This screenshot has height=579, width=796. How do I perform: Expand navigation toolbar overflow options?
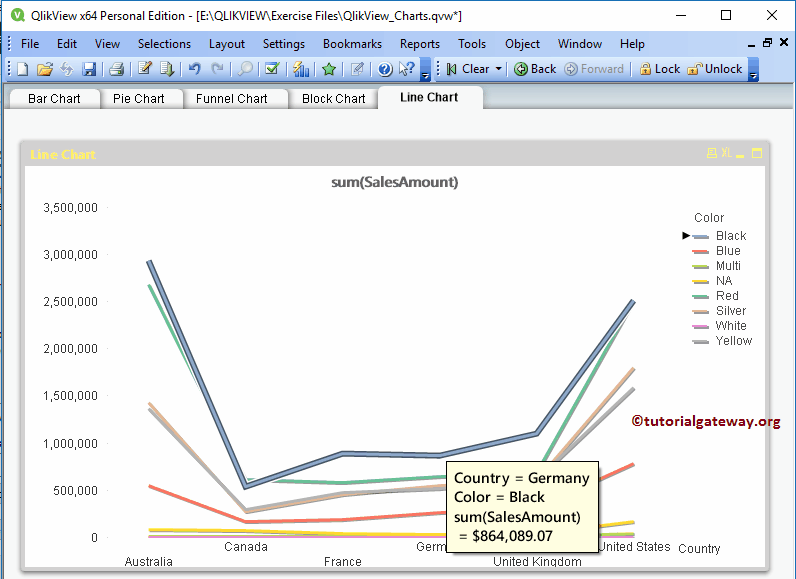[x=753, y=70]
